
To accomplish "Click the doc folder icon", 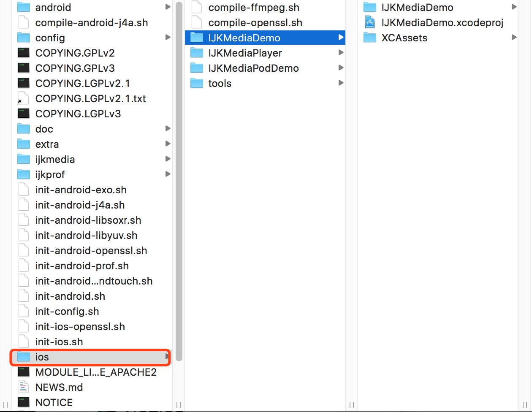I will click(24, 129).
